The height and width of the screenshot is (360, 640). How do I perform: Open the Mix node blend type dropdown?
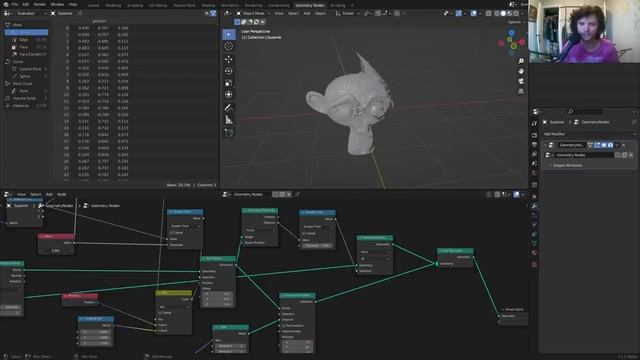coord(173,307)
